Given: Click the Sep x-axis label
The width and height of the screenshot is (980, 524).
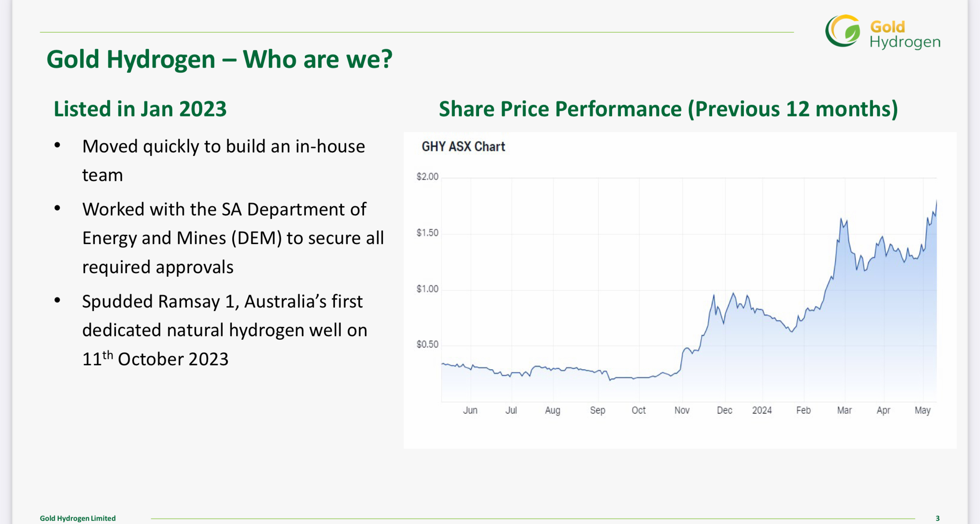Looking at the screenshot, I should tap(598, 410).
